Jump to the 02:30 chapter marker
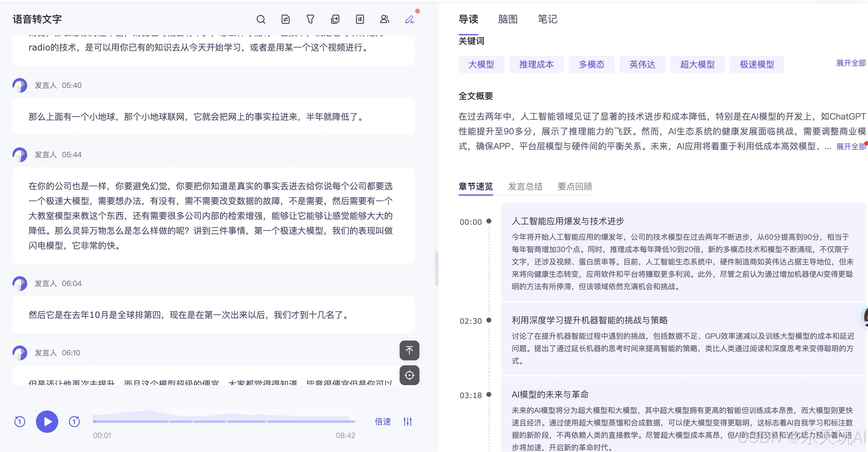Image resolution: width=868 pixels, height=452 pixels. pyautogui.click(x=470, y=321)
